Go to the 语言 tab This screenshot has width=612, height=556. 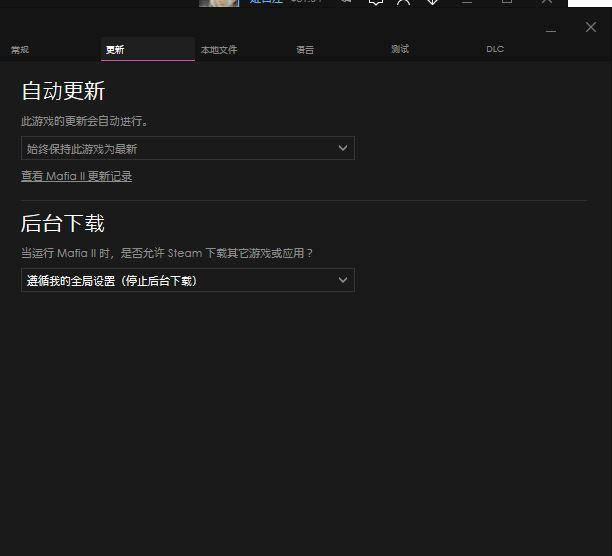coord(305,50)
